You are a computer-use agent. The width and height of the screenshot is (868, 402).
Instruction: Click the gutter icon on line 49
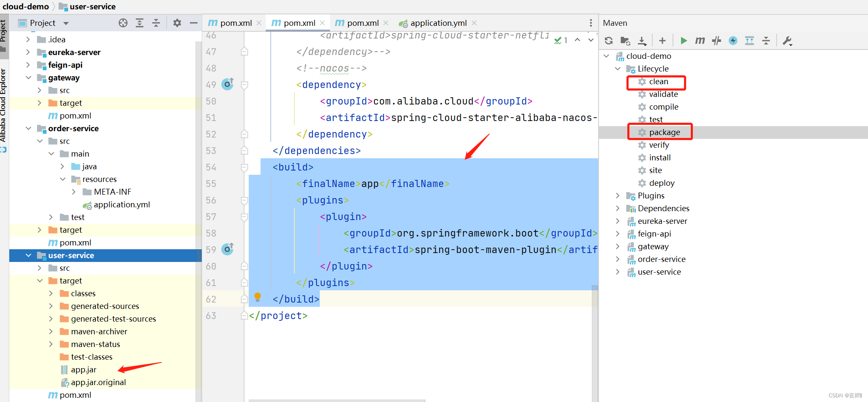228,84
